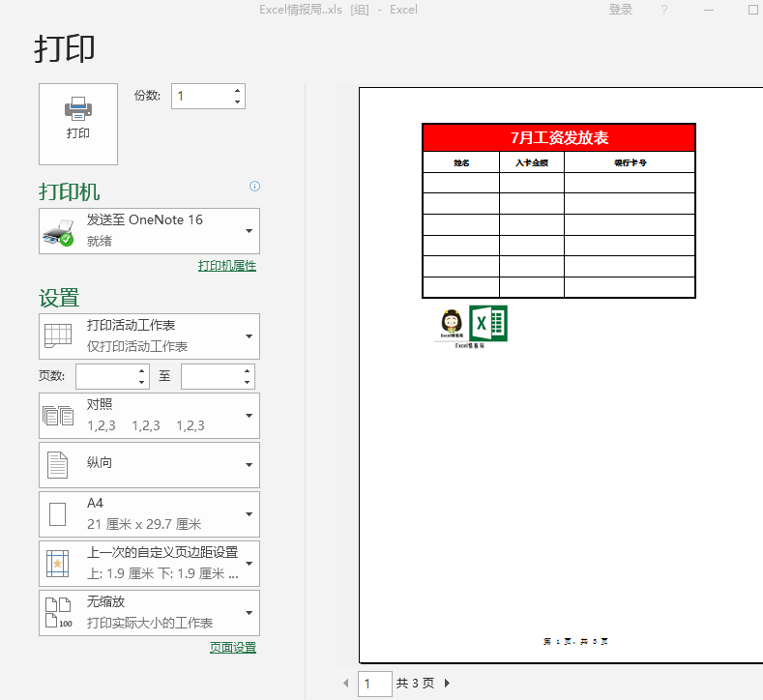
Task: Open the scaling dropdown showing 无缩放
Action: [x=149, y=613]
